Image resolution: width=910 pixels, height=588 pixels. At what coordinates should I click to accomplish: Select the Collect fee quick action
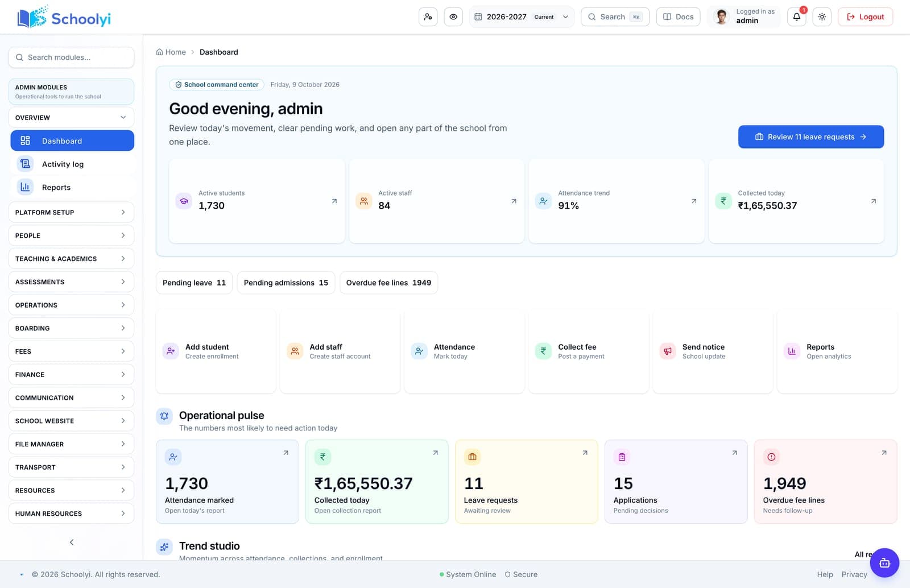pos(589,351)
